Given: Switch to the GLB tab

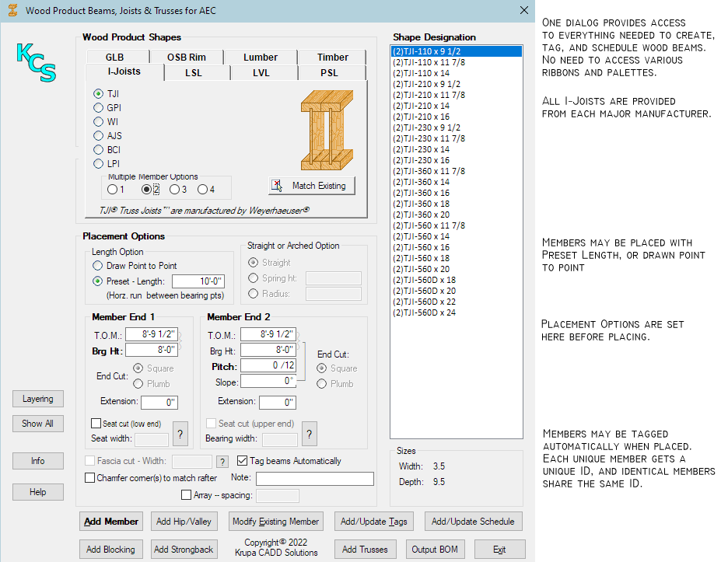Looking at the screenshot, I should (x=115, y=58).
